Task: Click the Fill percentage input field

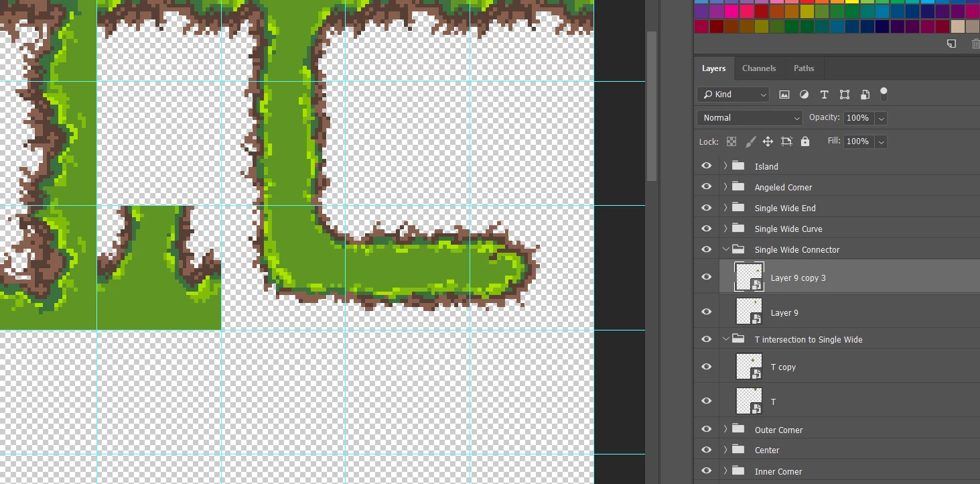Action: pos(859,141)
